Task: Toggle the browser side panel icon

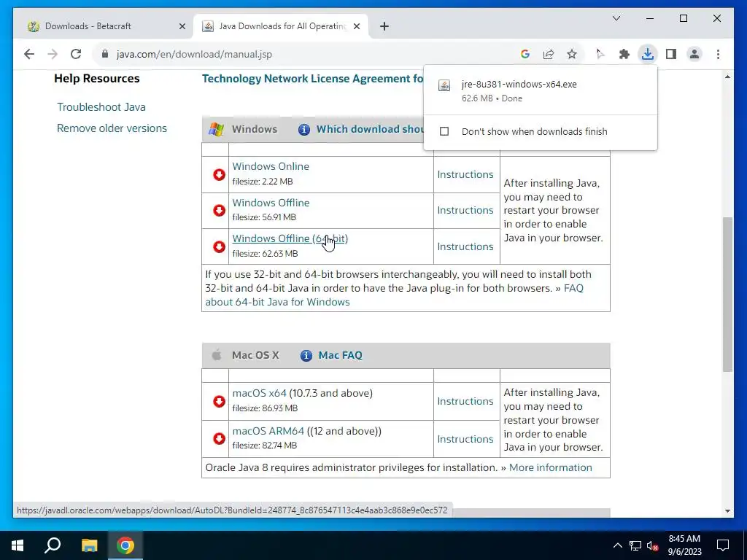Action: click(671, 54)
